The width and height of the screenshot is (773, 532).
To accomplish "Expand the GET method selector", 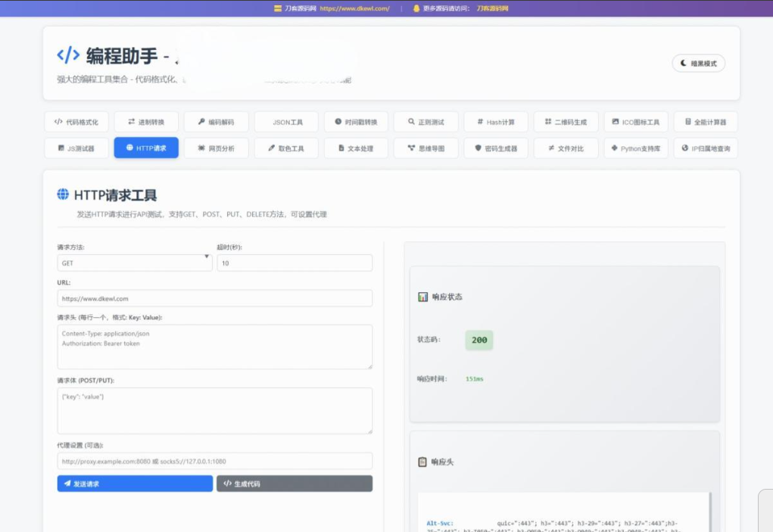I will (x=134, y=263).
